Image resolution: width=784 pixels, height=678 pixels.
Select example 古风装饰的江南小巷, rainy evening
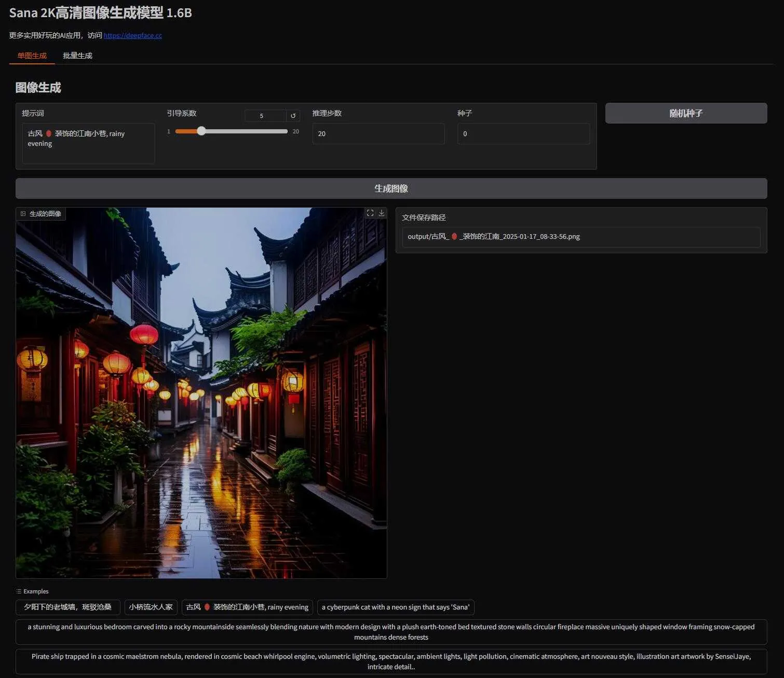click(x=247, y=607)
